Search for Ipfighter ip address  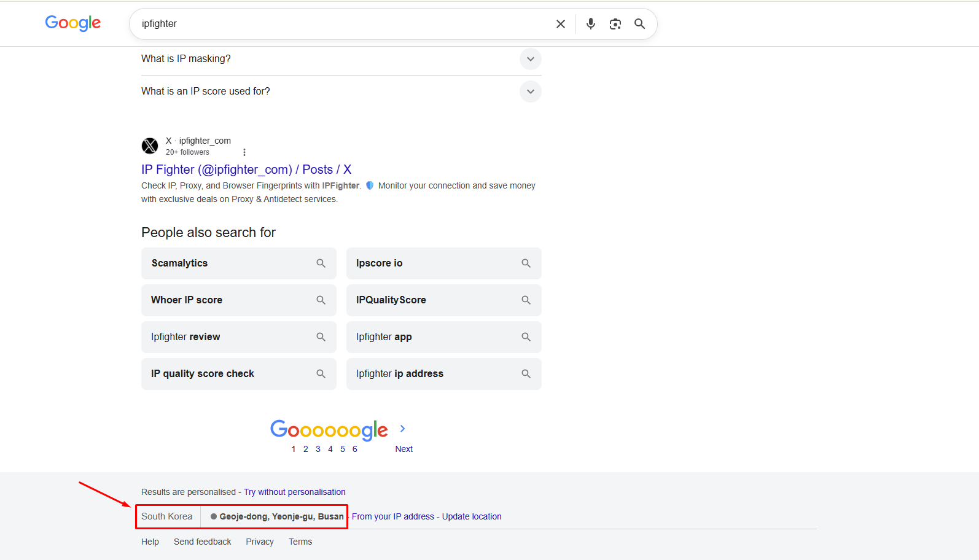click(x=444, y=374)
